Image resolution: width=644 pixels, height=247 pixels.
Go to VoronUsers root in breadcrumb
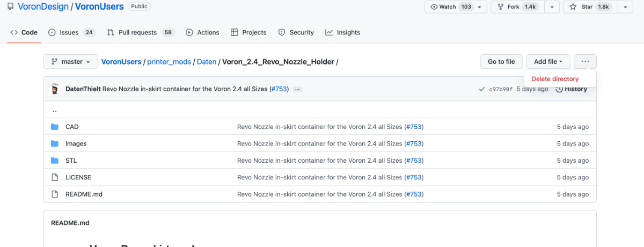(121, 62)
